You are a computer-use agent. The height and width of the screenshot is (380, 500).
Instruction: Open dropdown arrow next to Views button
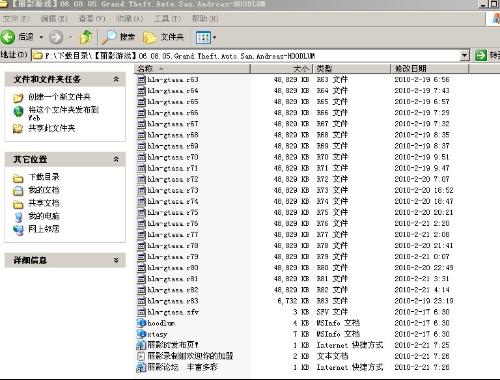pyautogui.click(x=214, y=37)
